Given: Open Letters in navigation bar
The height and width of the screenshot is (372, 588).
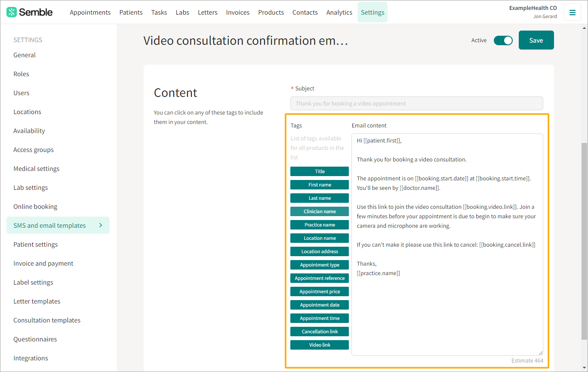Looking at the screenshot, I should pos(208,12).
